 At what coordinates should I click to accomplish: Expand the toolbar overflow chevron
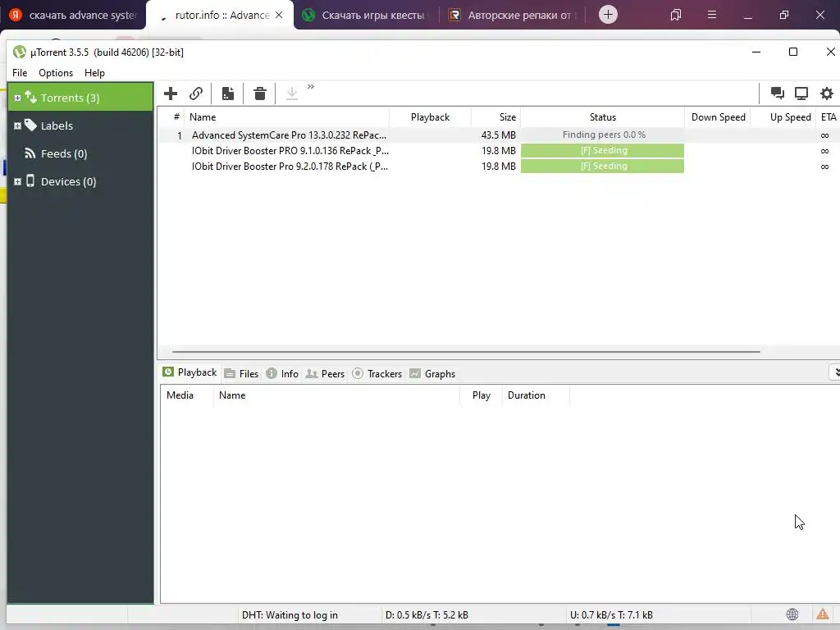click(311, 86)
